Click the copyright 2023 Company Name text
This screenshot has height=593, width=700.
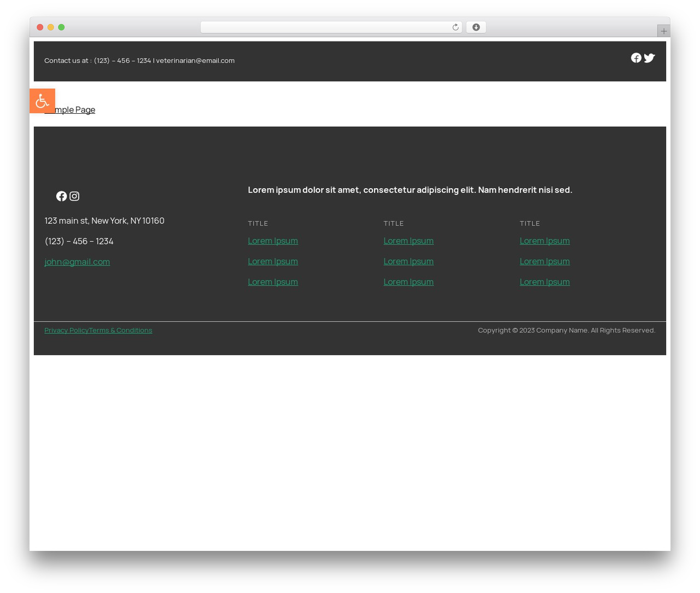coord(567,330)
